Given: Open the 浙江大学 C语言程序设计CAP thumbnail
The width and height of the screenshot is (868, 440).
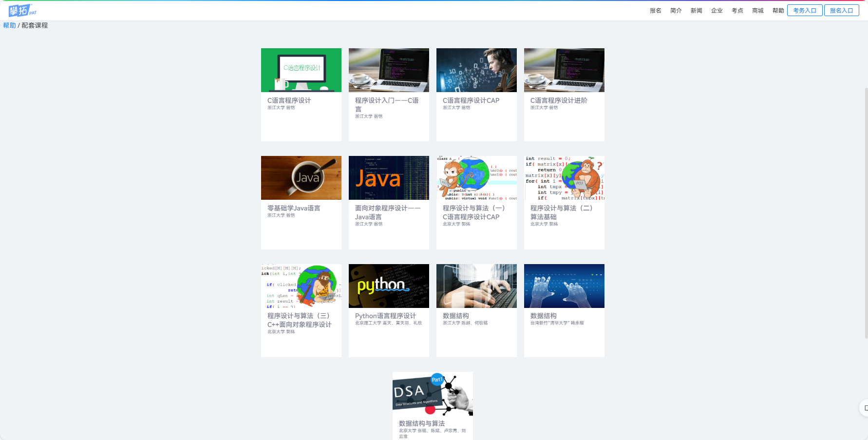Looking at the screenshot, I should click(x=476, y=70).
